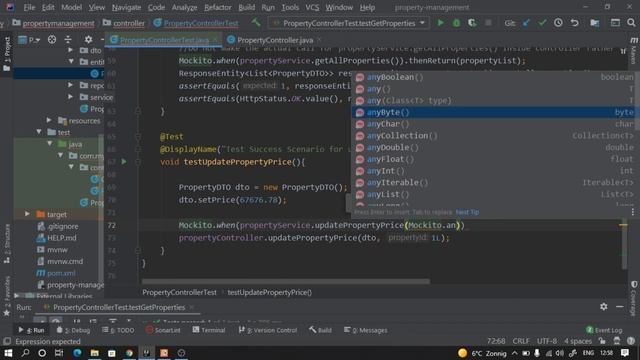This screenshot has width=640, height=360.
Task: Collapse the test folder
Action: point(39,132)
